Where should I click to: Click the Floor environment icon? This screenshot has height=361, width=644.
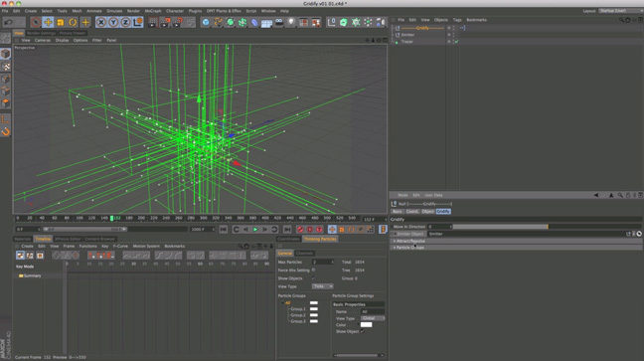pyautogui.click(x=267, y=22)
